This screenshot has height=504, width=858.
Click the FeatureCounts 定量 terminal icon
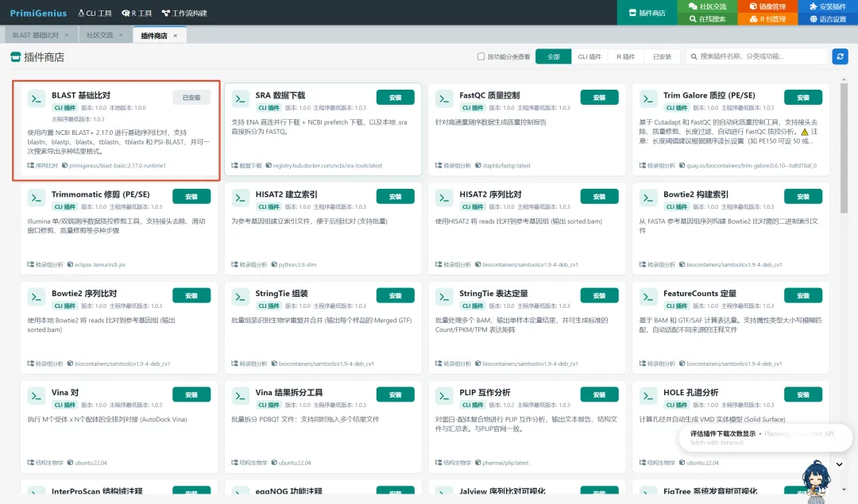(x=648, y=297)
